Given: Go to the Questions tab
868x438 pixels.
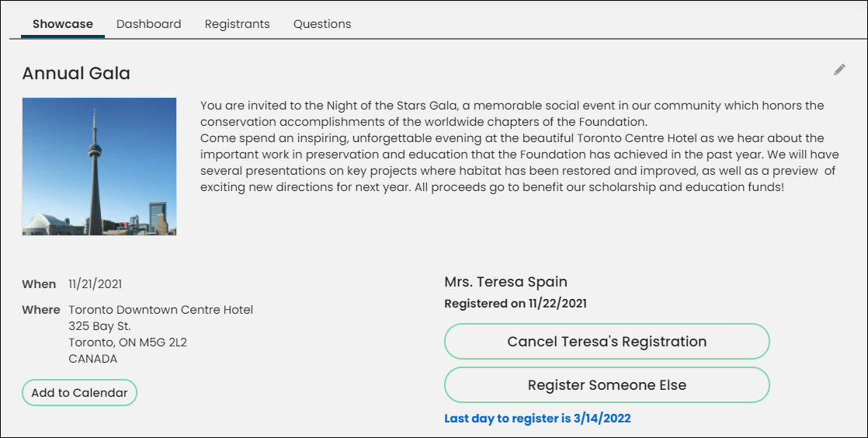Looking at the screenshot, I should [x=322, y=24].
